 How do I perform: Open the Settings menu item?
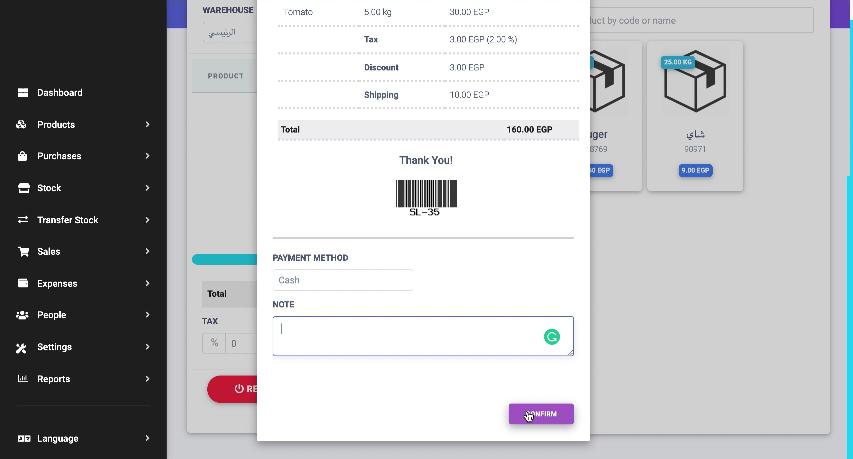55,347
